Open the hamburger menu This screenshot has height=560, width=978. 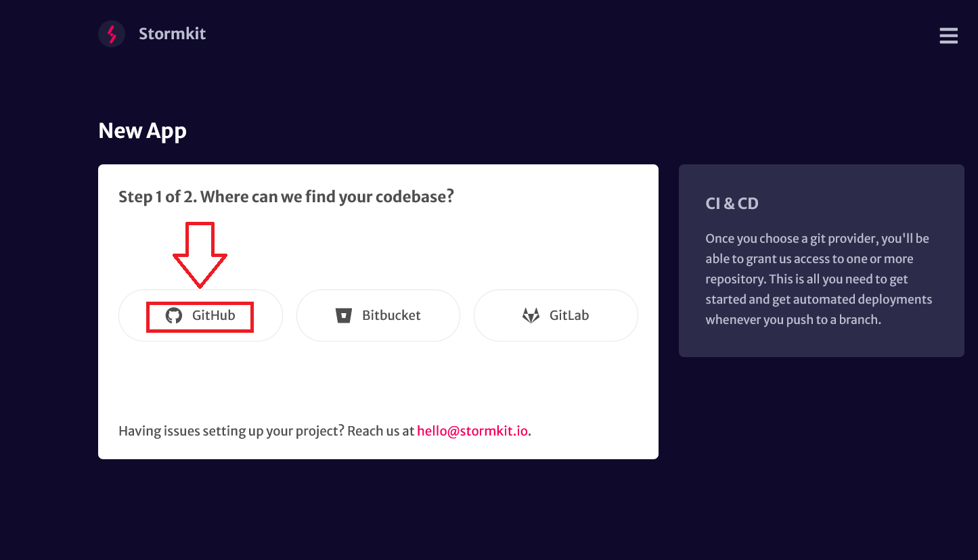tap(948, 36)
